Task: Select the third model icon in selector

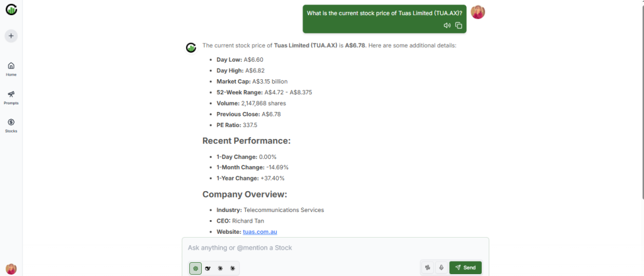Action: point(220,268)
